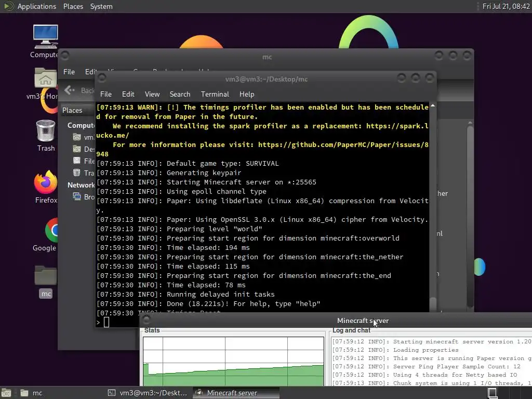Screen dimensions: 532x399
Task: Click the 'Done (18.221s)!' terminal line
Action: [208, 303]
